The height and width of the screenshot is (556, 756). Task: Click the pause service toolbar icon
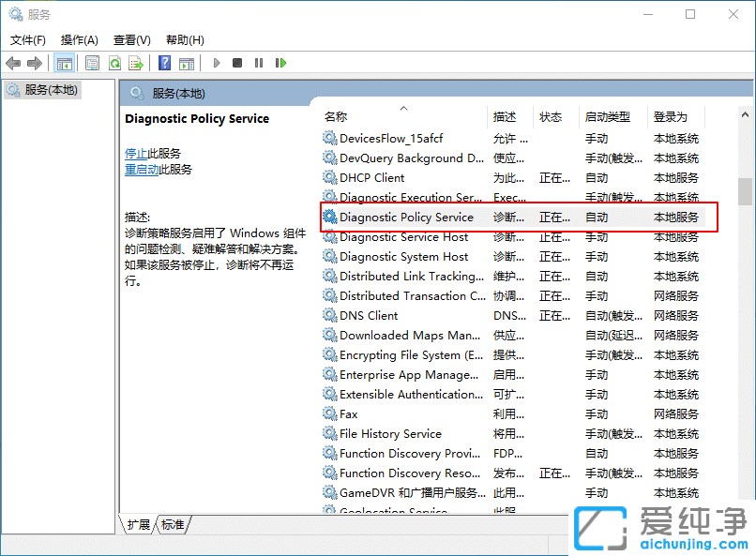[258, 63]
